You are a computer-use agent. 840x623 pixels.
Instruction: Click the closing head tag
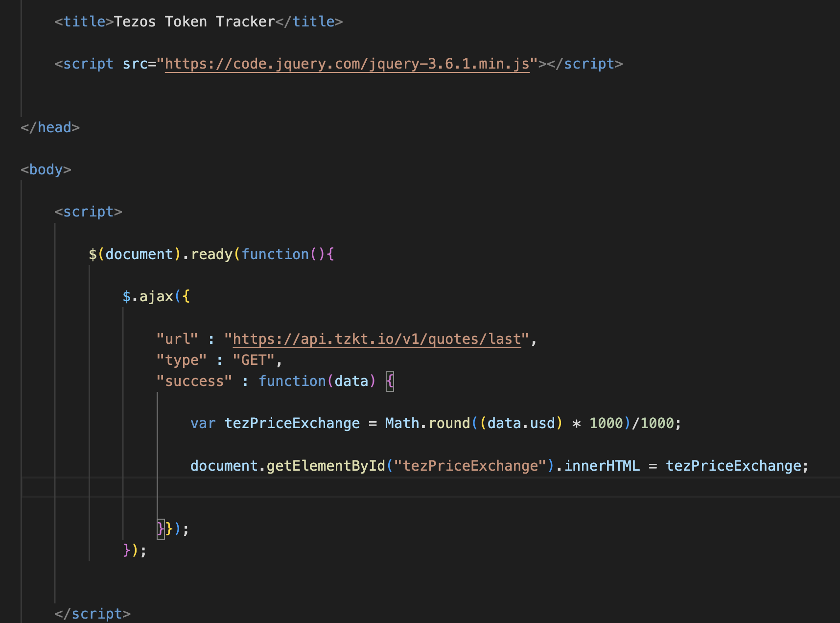click(x=50, y=128)
